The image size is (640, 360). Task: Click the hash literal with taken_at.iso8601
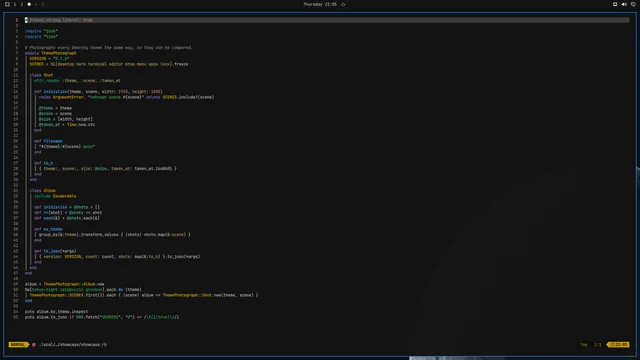coord(108,169)
